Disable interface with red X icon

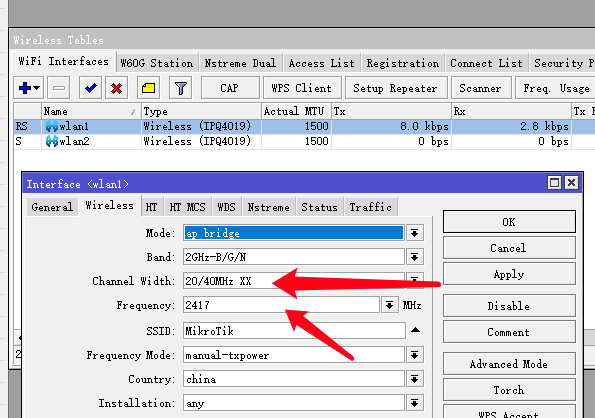coord(116,88)
